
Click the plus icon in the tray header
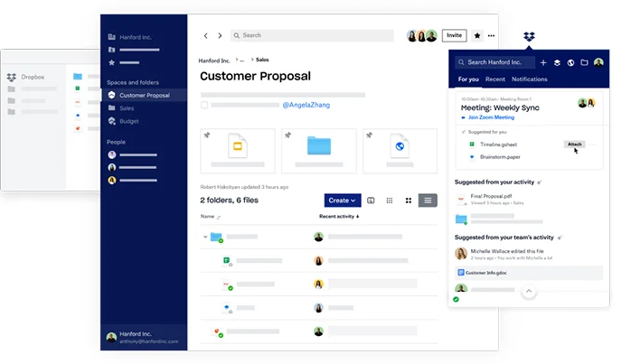[x=543, y=62]
